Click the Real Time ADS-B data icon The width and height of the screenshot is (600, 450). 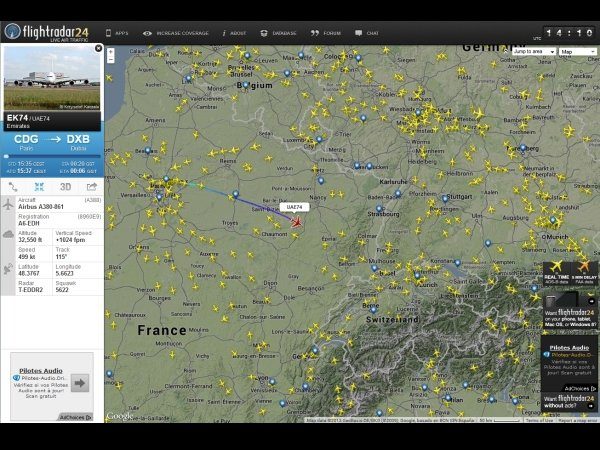pos(556,272)
